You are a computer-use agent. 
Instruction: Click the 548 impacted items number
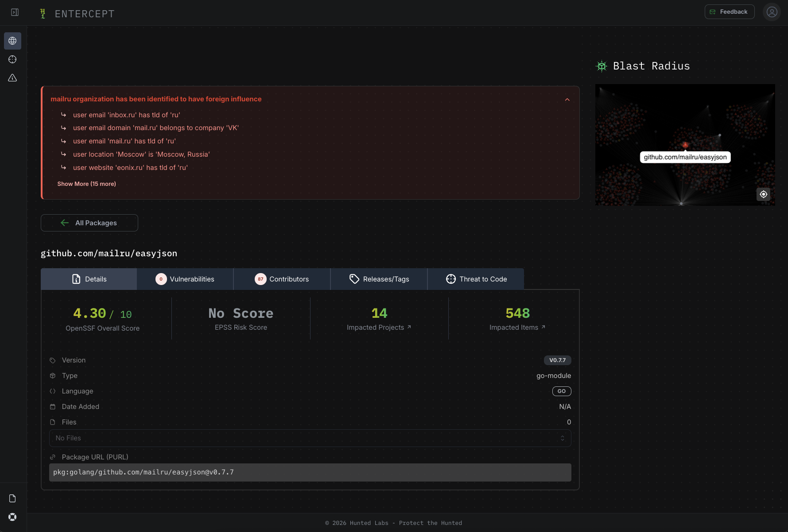pyautogui.click(x=518, y=313)
